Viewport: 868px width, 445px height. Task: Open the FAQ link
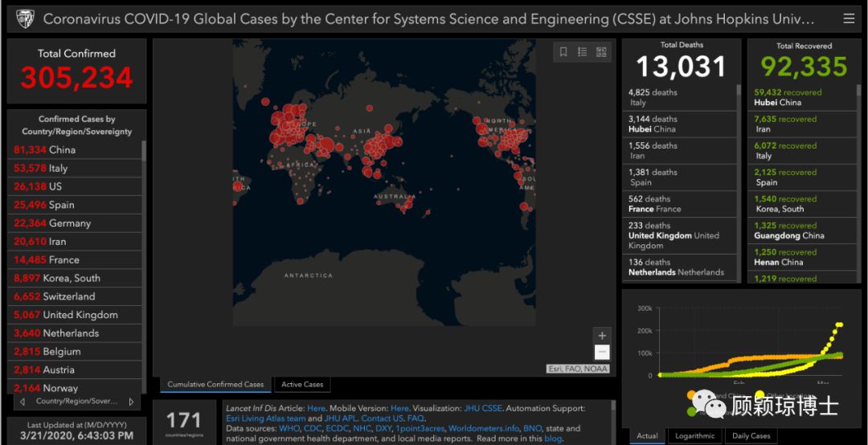416,418
